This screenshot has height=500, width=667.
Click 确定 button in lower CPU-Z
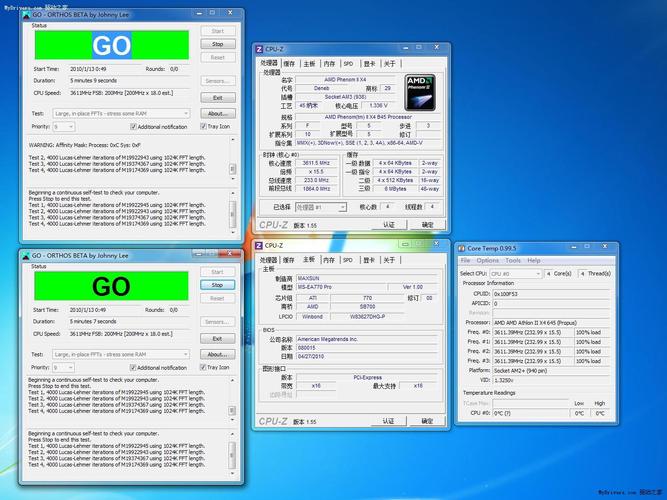coord(427,421)
